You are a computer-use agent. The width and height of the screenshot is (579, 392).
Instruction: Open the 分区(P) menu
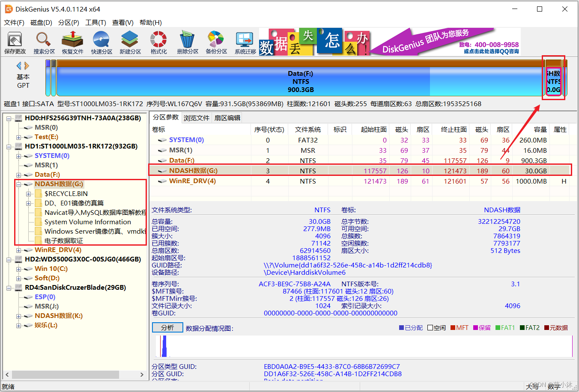point(69,22)
